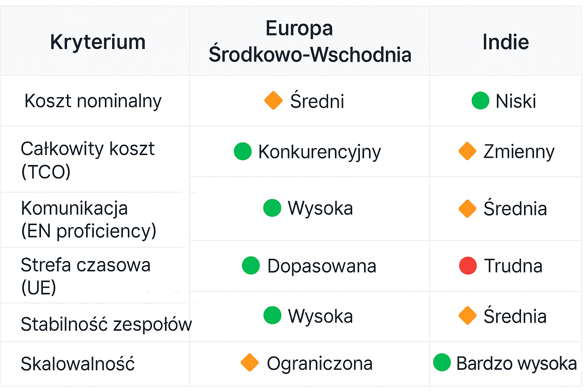
Task: Click the Europa Środkowo-Wschodnia column header
Action: click(x=310, y=41)
